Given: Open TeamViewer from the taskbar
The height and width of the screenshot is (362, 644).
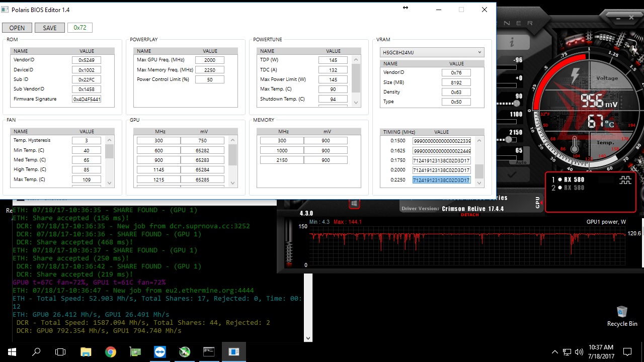Looking at the screenshot, I should (160, 352).
